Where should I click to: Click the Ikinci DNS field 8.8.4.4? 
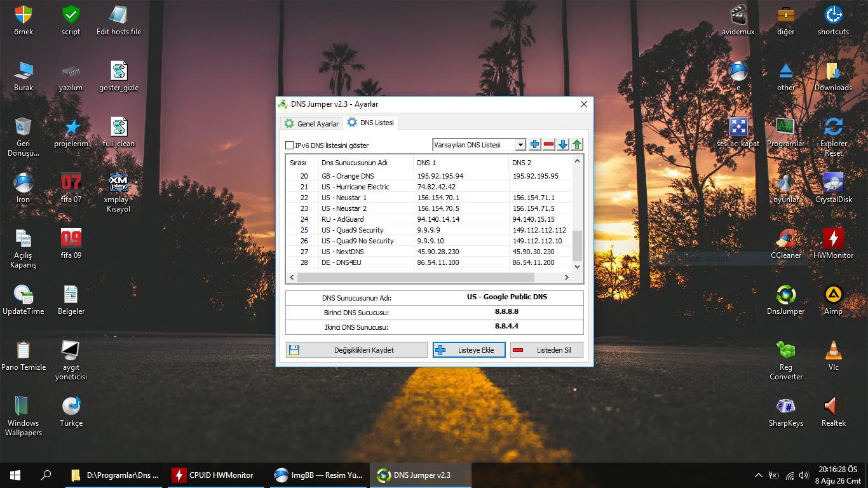point(506,327)
